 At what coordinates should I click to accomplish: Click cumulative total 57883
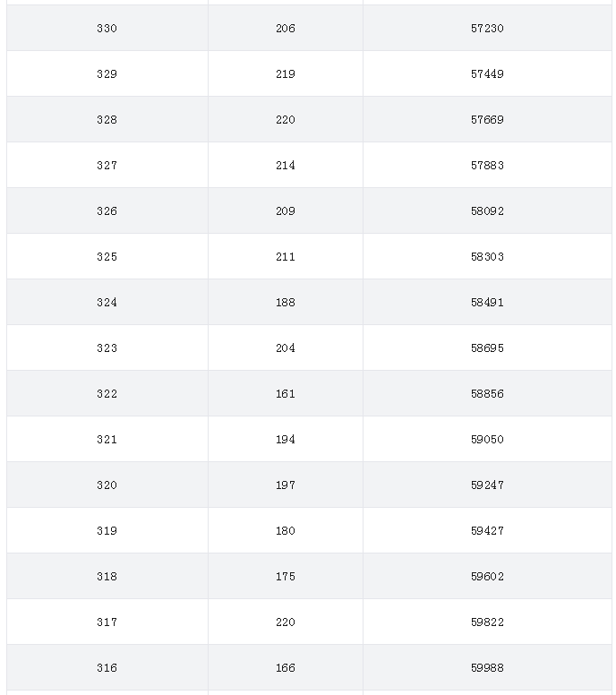487,166
